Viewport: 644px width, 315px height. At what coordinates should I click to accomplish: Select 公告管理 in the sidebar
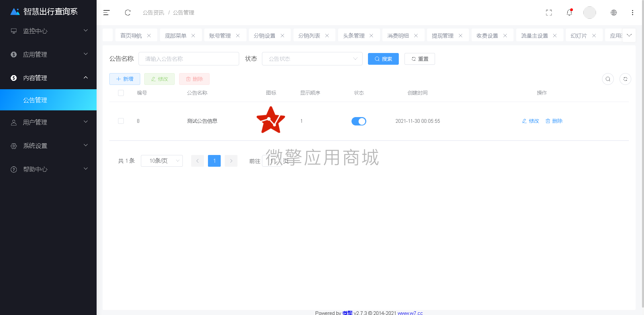48,100
